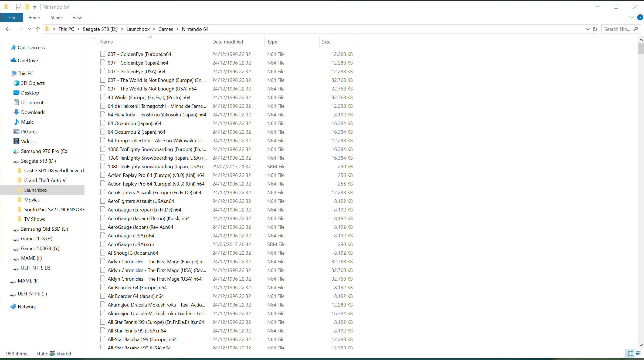Click the Back navigation arrow
This screenshot has width=644, height=360.
(x=8, y=29)
